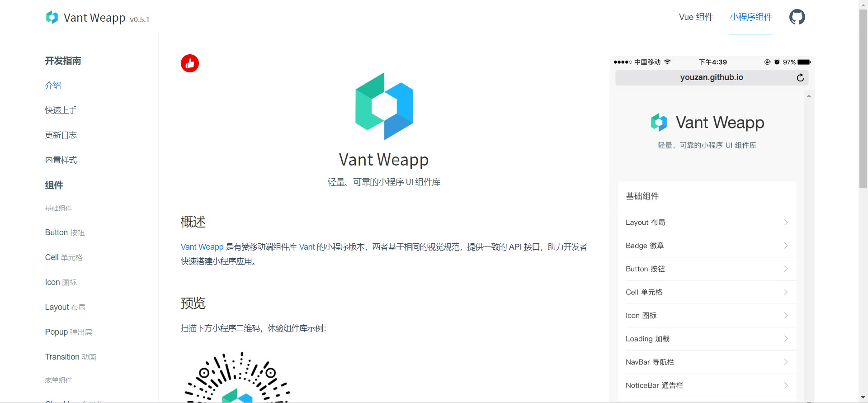Open Icon 图标 in the sidebar

pos(61,282)
